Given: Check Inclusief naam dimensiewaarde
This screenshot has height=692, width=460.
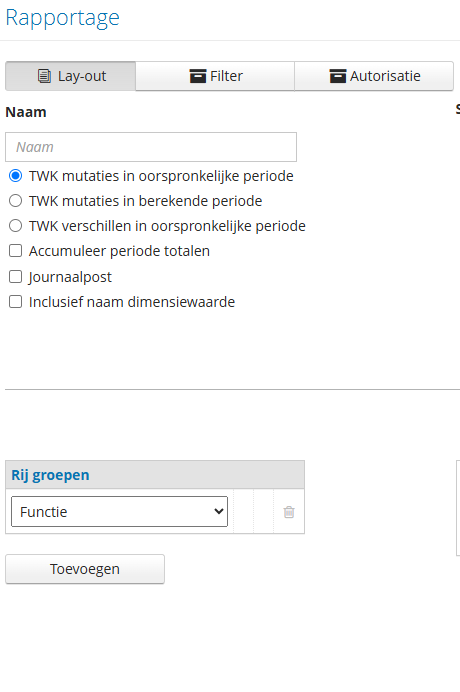Looking at the screenshot, I should click(15, 302).
